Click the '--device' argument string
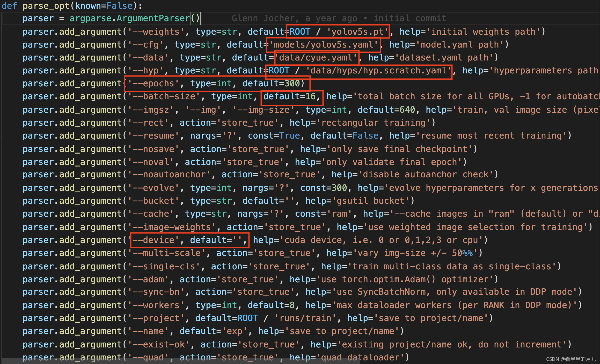Screen dimensions: 600x364 click(153, 240)
